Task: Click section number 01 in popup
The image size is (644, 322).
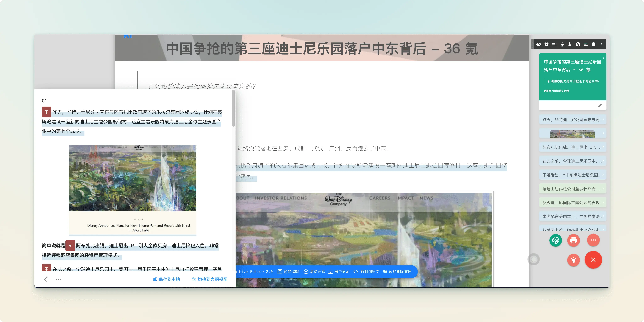Action: [44, 101]
